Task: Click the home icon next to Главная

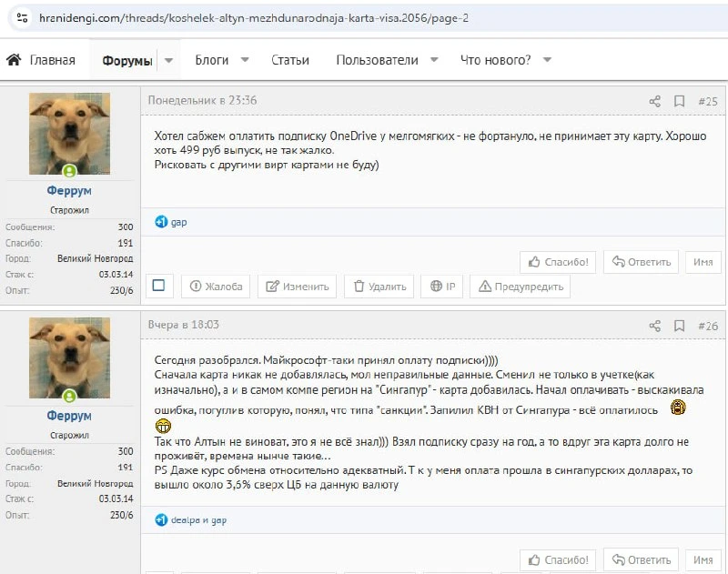Action: coord(14,60)
